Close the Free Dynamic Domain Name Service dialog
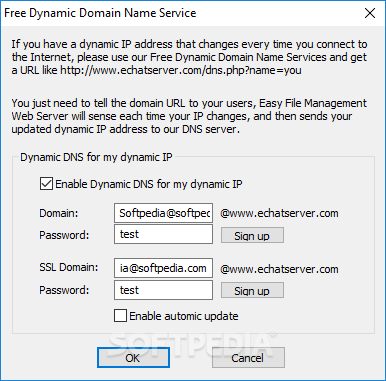This screenshot has width=386, height=381. point(370,13)
